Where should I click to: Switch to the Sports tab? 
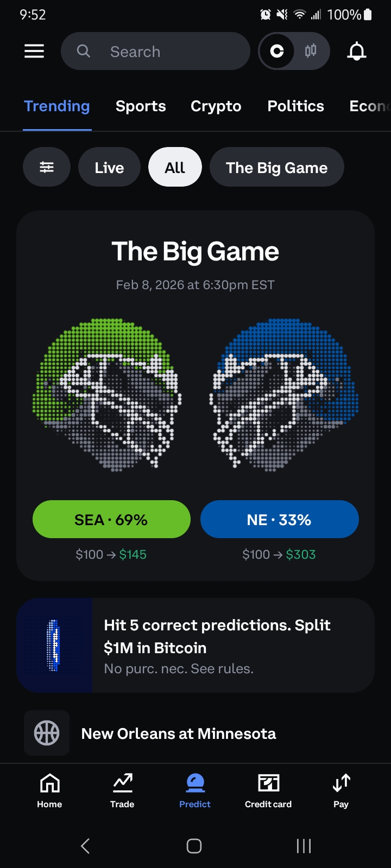coord(141,106)
